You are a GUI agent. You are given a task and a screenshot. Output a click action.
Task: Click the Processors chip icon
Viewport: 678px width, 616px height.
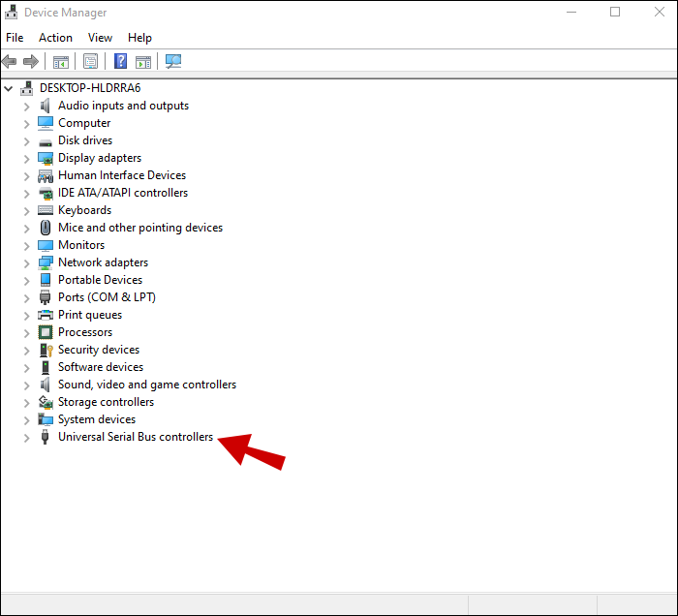(x=45, y=332)
